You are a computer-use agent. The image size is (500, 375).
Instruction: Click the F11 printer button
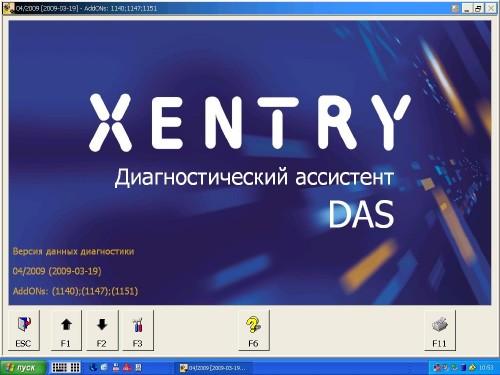click(x=440, y=330)
